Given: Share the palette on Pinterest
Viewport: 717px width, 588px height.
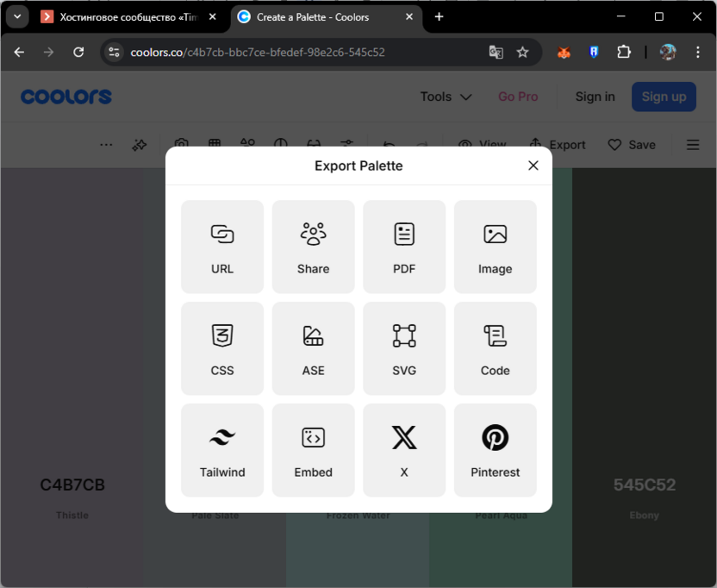Looking at the screenshot, I should point(496,450).
